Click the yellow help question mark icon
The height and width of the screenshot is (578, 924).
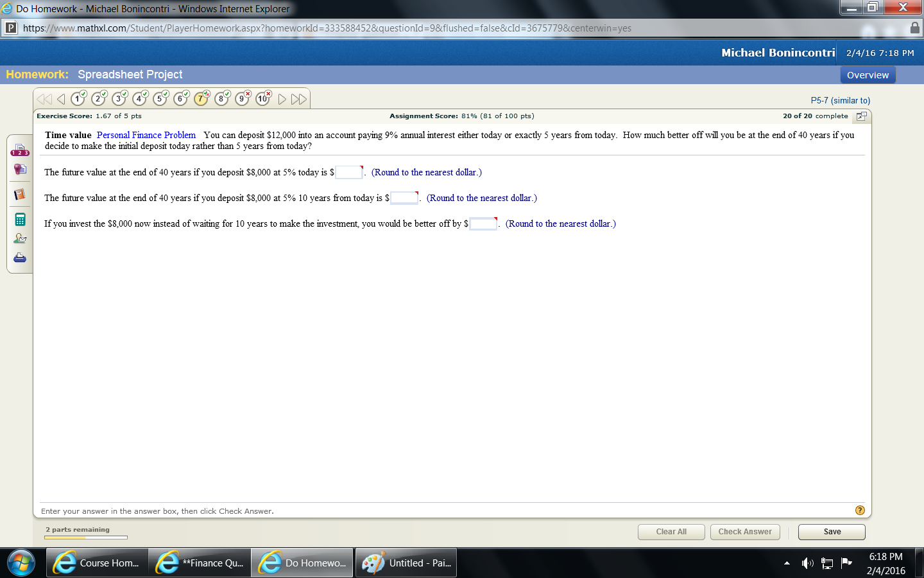coord(859,510)
